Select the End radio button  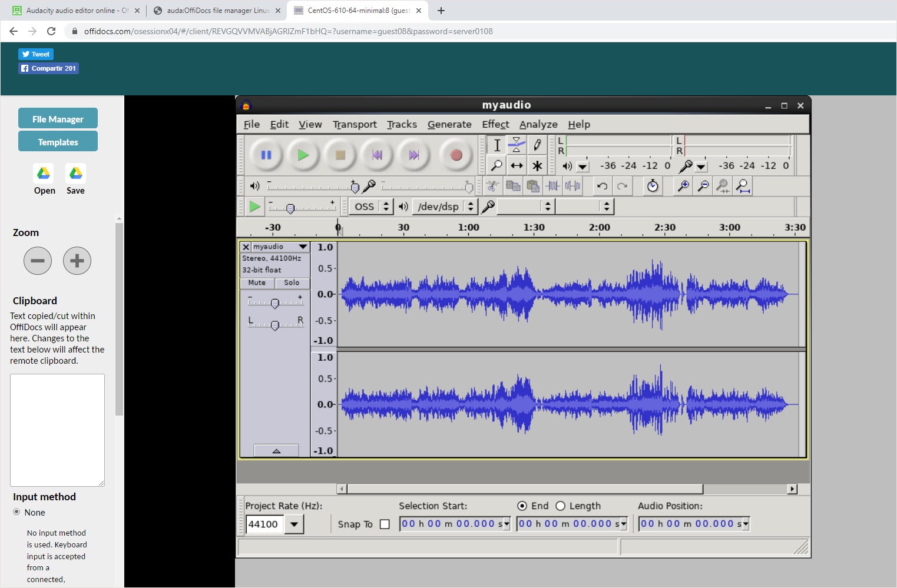click(x=522, y=506)
